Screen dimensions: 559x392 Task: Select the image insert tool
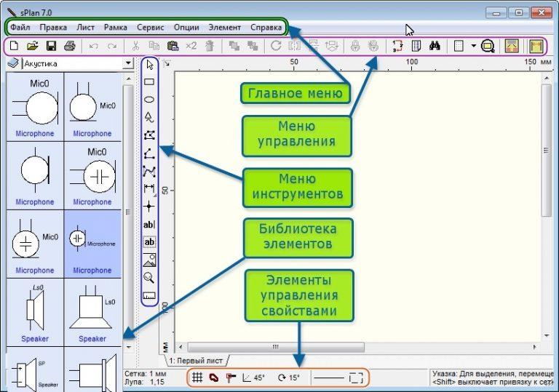coord(149,260)
